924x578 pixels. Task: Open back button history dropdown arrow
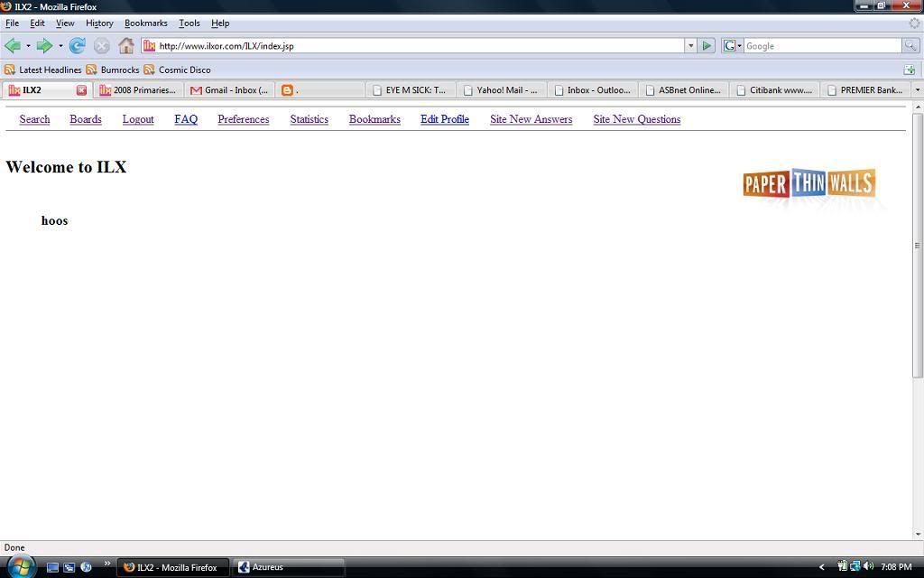[x=28, y=46]
